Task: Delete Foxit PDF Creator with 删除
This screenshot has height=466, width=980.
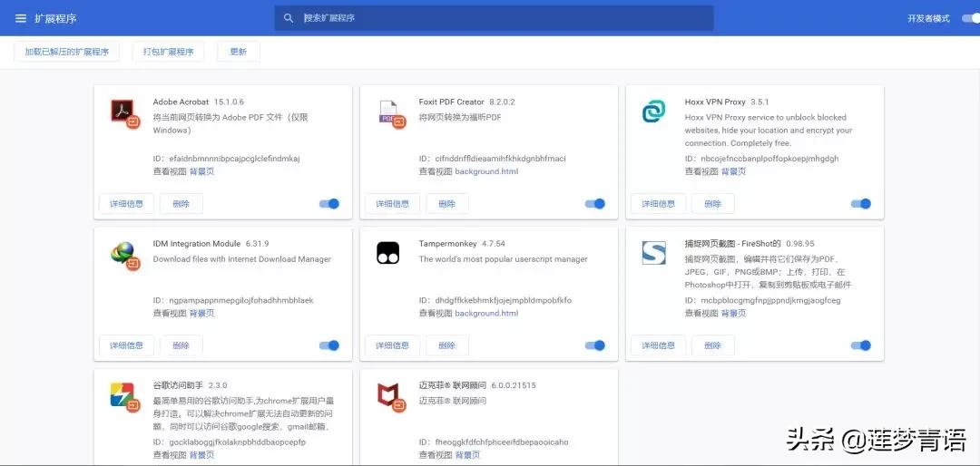Action: point(446,204)
